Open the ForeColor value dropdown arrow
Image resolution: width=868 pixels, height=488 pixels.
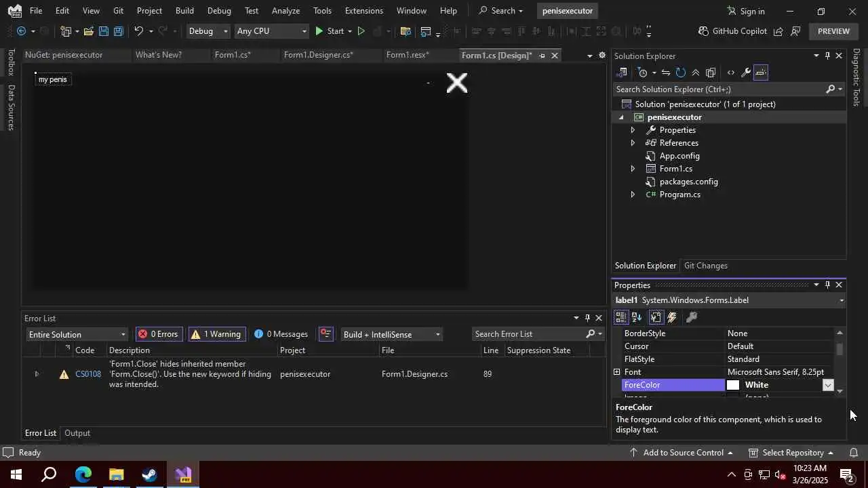point(828,385)
